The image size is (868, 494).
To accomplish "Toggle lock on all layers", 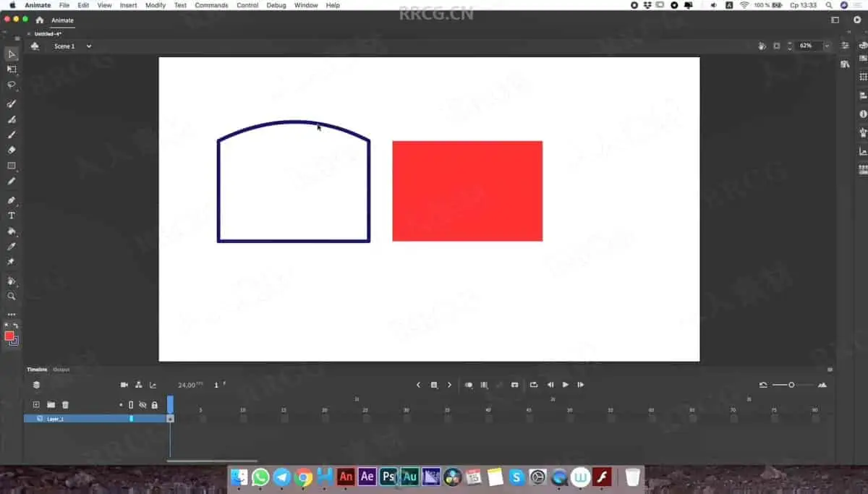I will 154,405.
